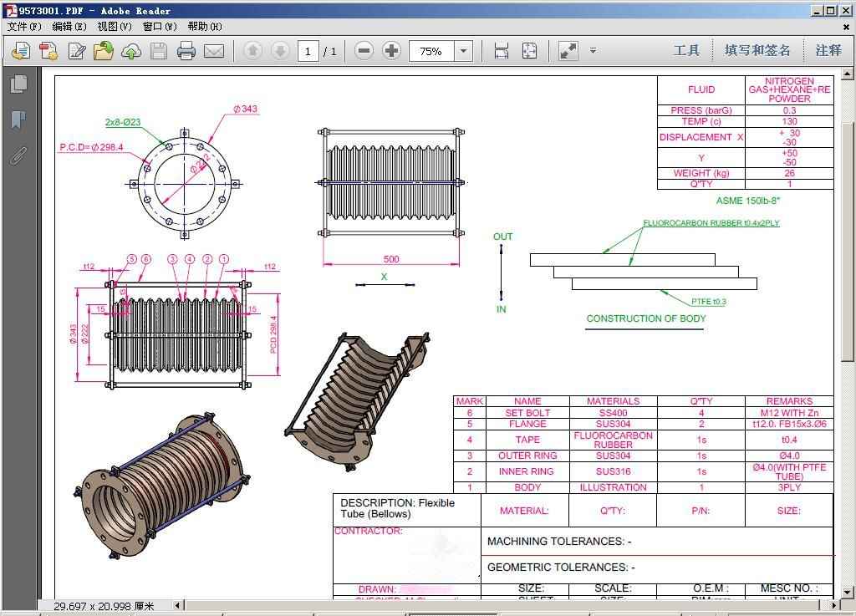Open the 工具 pane
The width and height of the screenshot is (856, 616).
pyautogui.click(x=686, y=51)
